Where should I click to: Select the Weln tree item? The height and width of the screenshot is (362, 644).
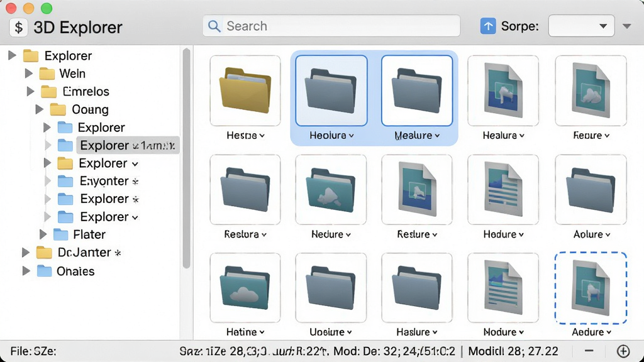click(72, 74)
